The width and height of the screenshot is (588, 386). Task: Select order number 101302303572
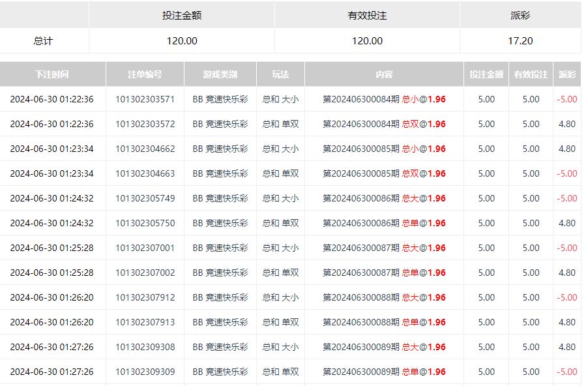145,124
